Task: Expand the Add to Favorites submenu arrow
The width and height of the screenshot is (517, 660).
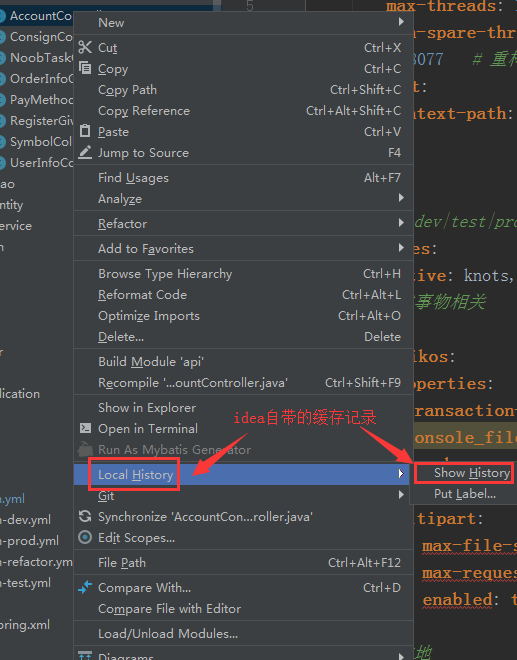Action: pos(401,248)
